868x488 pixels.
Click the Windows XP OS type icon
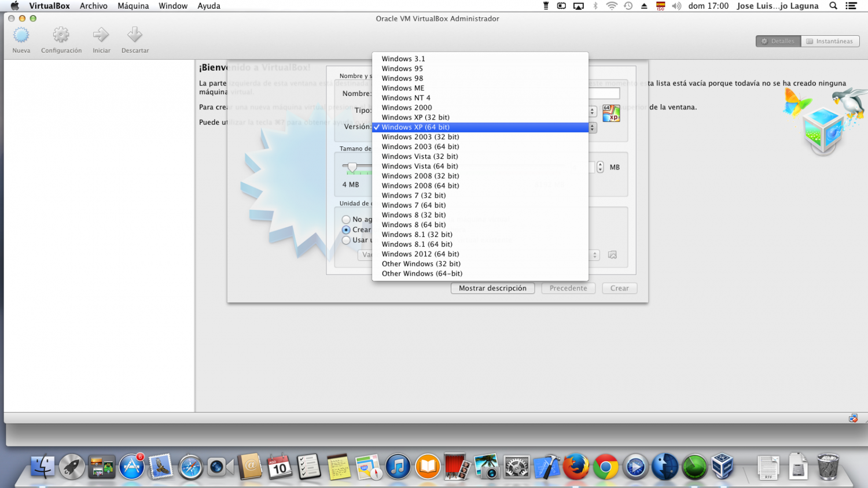coord(611,113)
